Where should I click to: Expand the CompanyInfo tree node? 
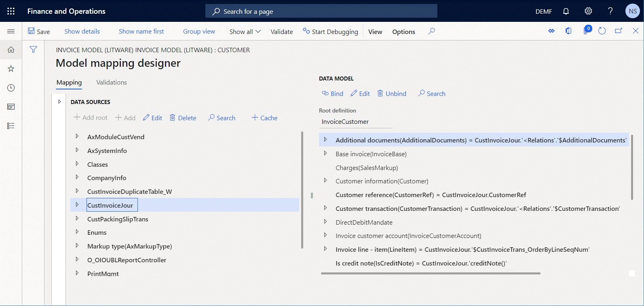pyautogui.click(x=77, y=177)
